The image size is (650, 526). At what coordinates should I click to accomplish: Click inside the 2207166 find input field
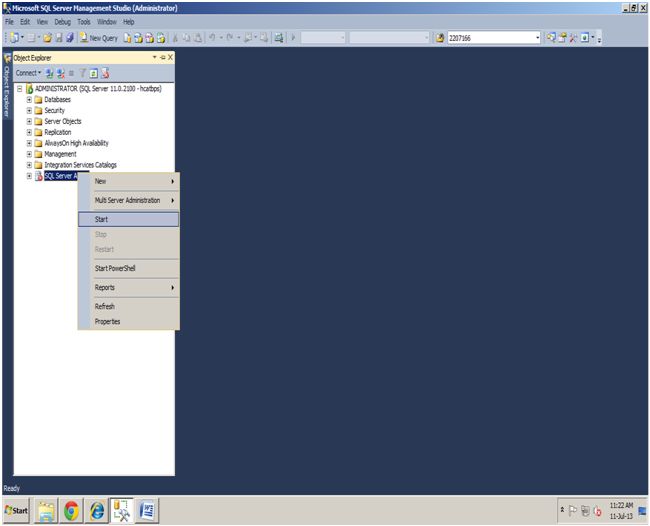coord(491,38)
